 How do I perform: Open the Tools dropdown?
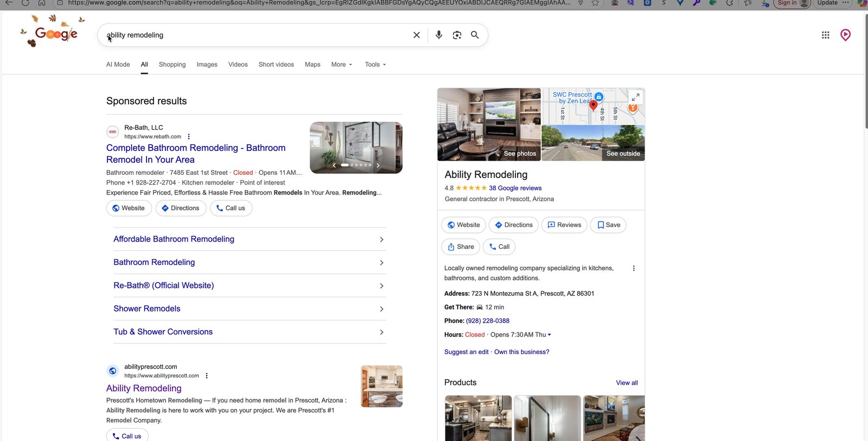click(x=375, y=65)
